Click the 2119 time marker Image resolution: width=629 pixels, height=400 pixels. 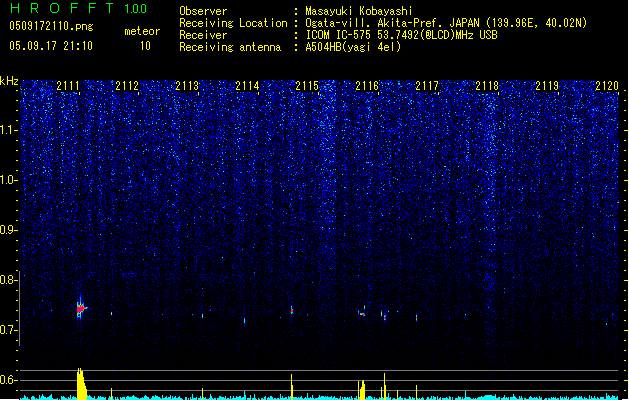coord(547,86)
